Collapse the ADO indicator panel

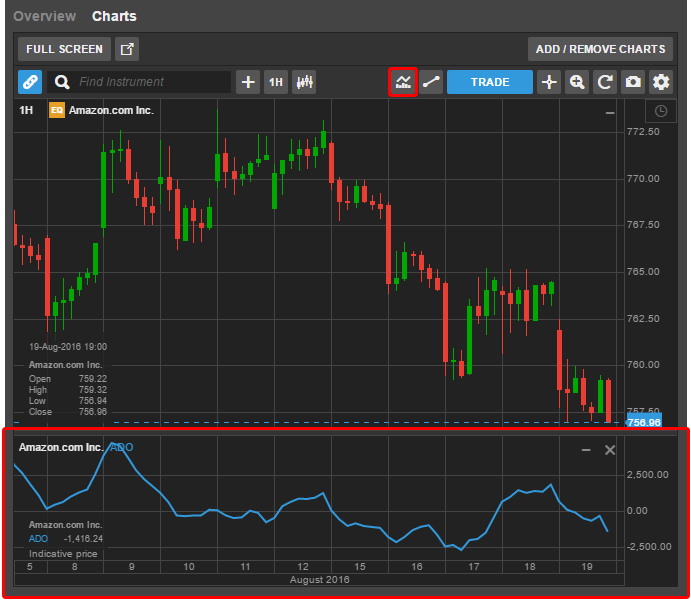[587, 450]
